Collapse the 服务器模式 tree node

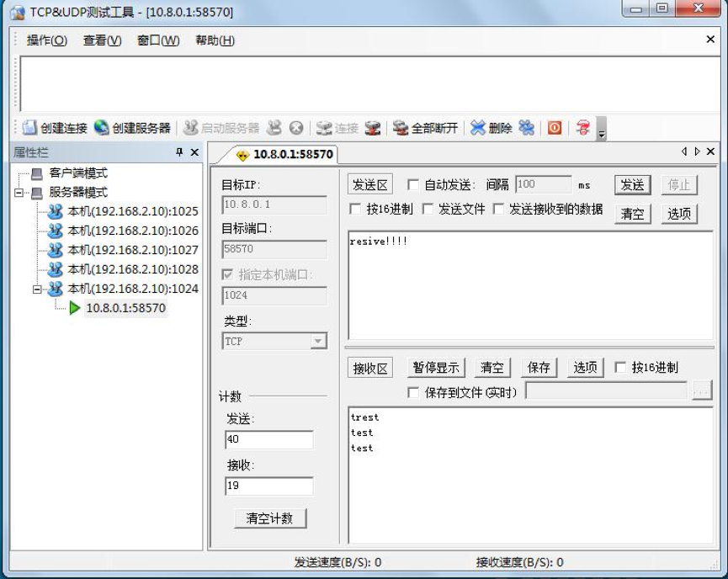pos(19,193)
